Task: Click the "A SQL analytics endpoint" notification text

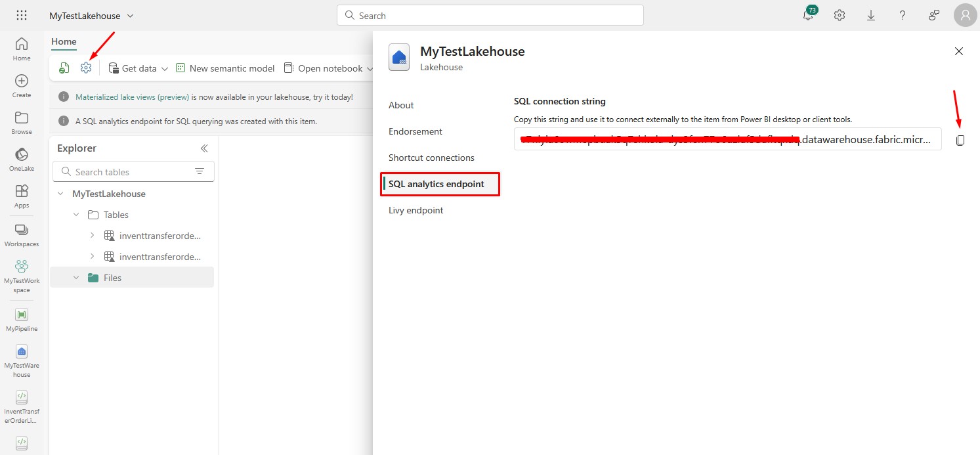Action: pos(196,121)
